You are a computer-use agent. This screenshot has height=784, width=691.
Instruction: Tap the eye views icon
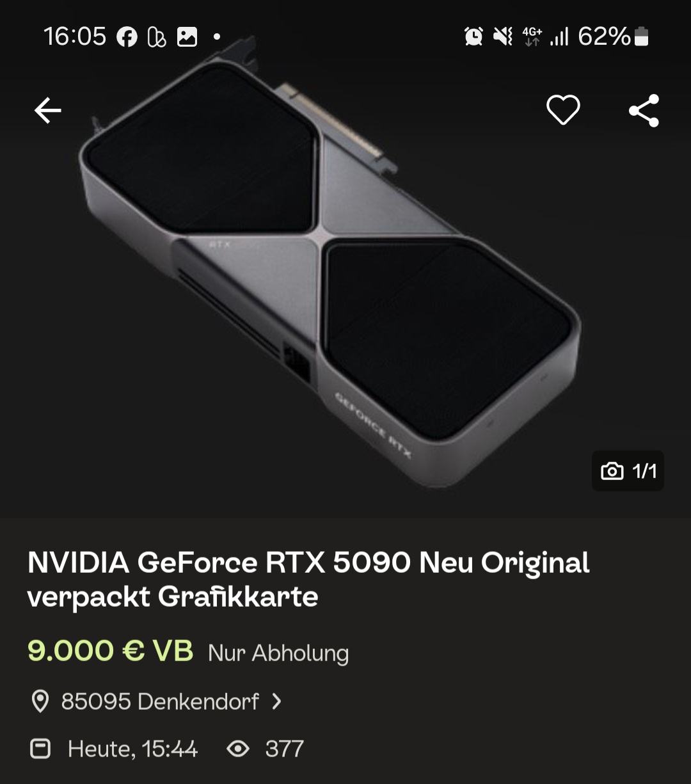(x=238, y=749)
